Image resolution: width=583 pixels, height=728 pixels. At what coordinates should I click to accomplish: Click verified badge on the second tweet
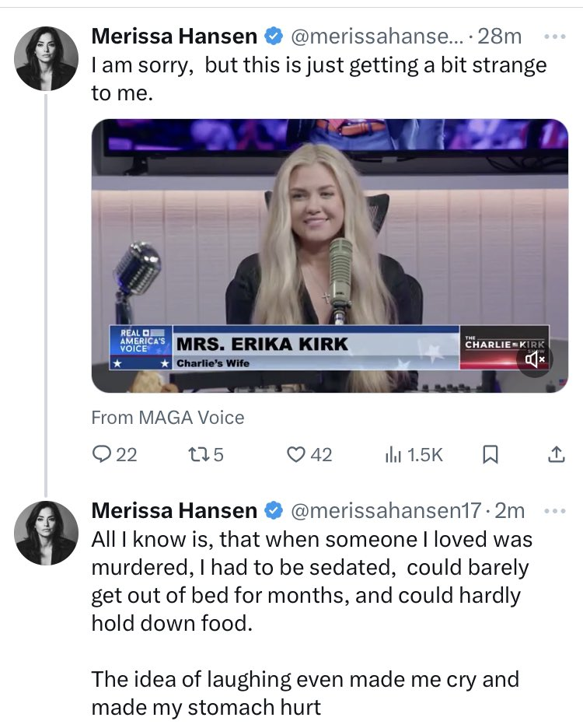click(x=272, y=511)
